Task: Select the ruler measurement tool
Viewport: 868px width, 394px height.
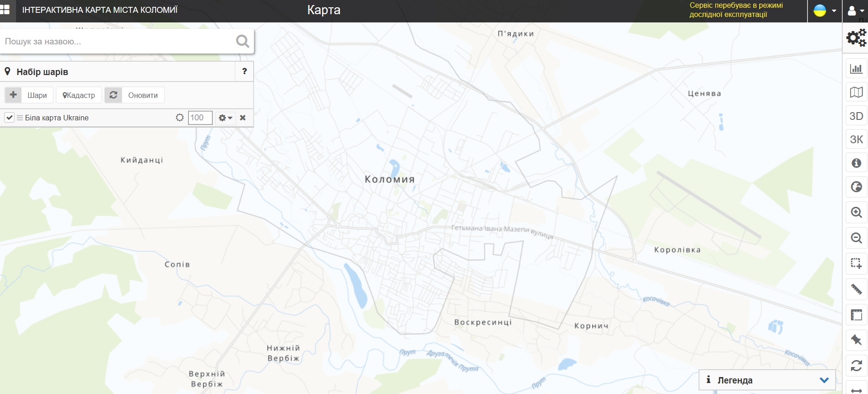Action: pyautogui.click(x=856, y=289)
